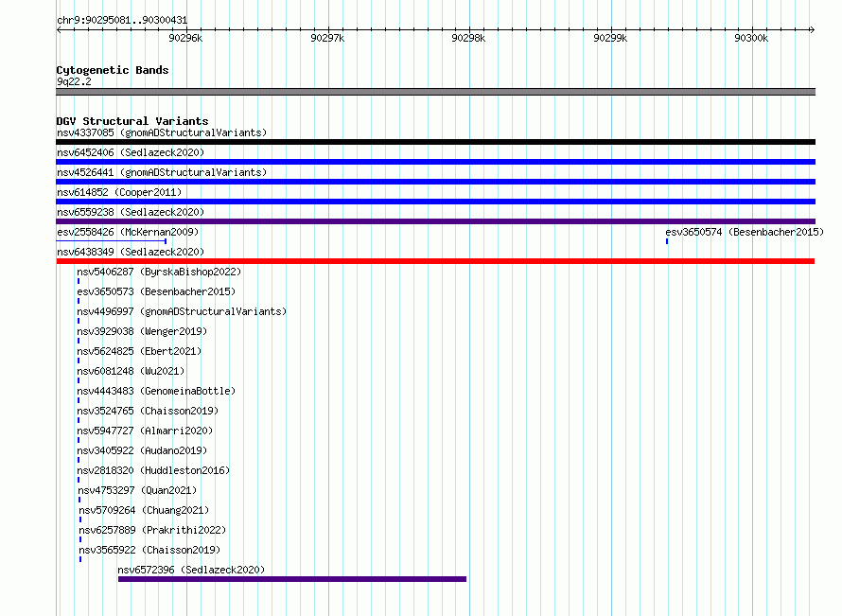Viewport: 842px width, 616px height.
Task: Click the nsv4337085 gnomADStructuralVariants label
Action: tap(162, 132)
